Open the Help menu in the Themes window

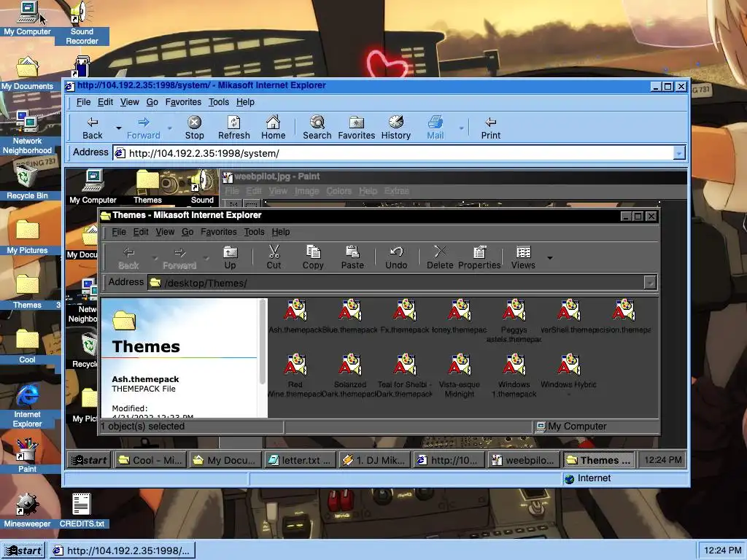pos(281,232)
